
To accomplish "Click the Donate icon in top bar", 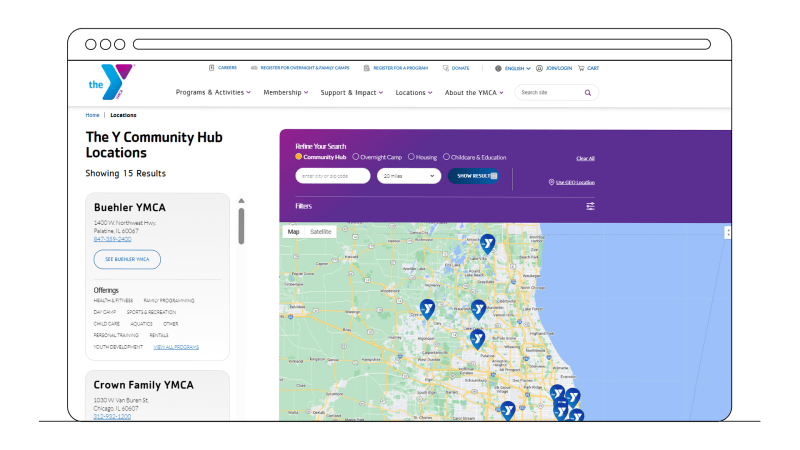I will coord(446,68).
